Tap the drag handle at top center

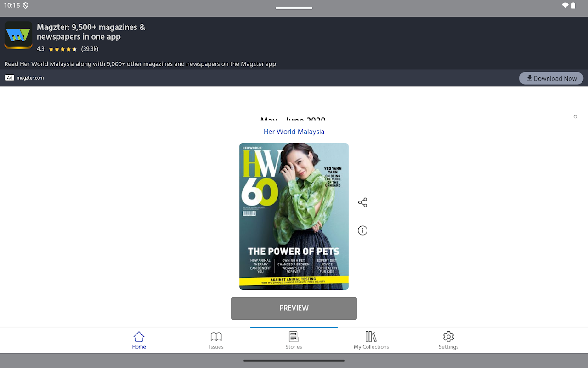pyautogui.click(x=294, y=8)
